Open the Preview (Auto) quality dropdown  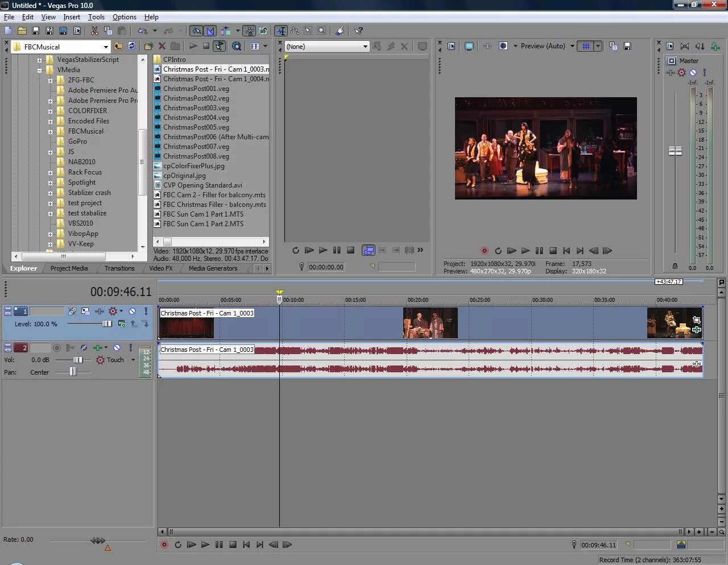(x=572, y=46)
